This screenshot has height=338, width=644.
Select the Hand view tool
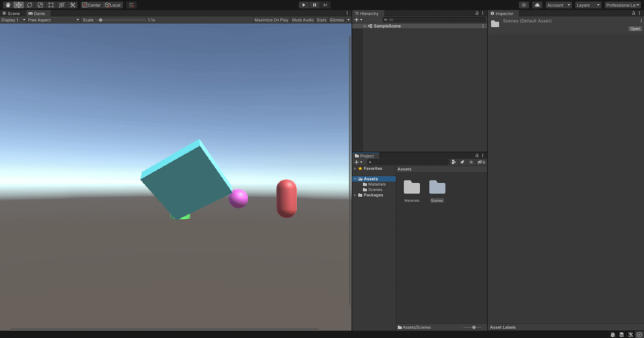click(8, 4)
